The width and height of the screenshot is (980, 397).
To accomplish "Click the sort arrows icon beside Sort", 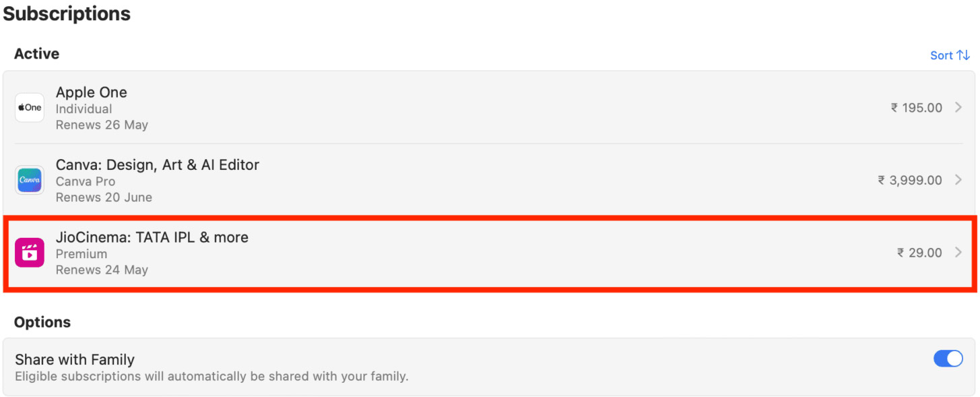I will pyautogui.click(x=965, y=55).
